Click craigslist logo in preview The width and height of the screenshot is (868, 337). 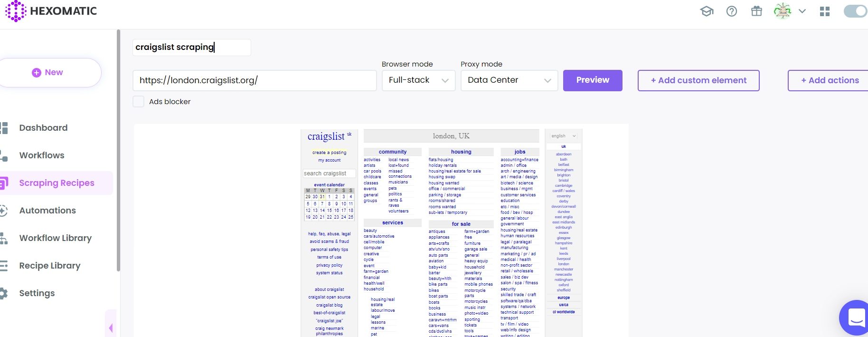pyautogui.click(x=326, y=136)
